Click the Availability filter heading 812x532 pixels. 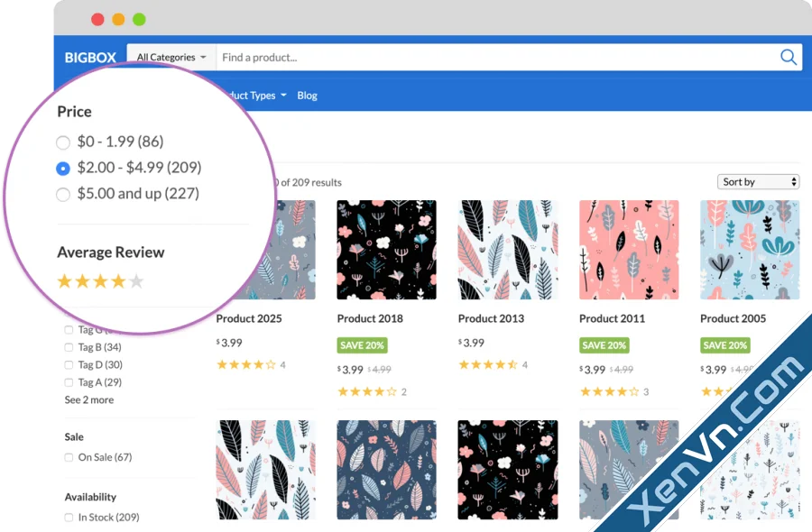click(90, 497)
